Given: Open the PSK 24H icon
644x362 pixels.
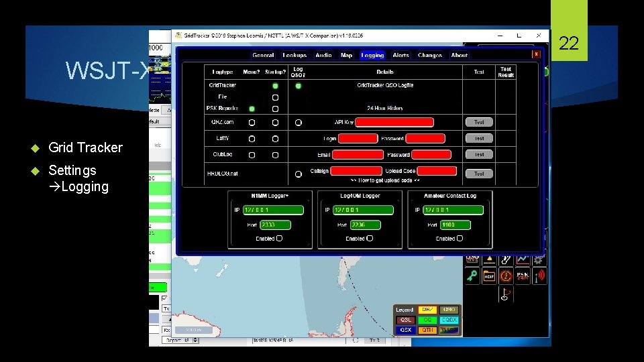Looking at the screenshot, I should click(x=523, y=276).
